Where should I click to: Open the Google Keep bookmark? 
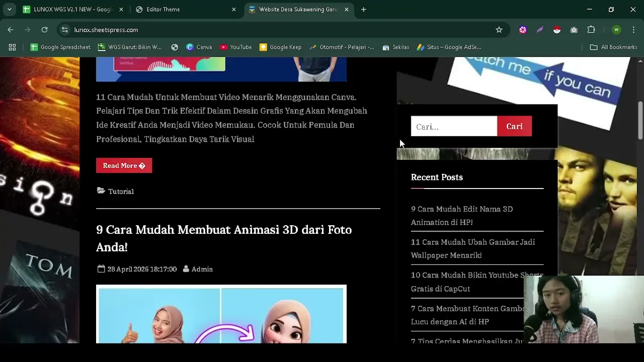[x=280, y=47]
